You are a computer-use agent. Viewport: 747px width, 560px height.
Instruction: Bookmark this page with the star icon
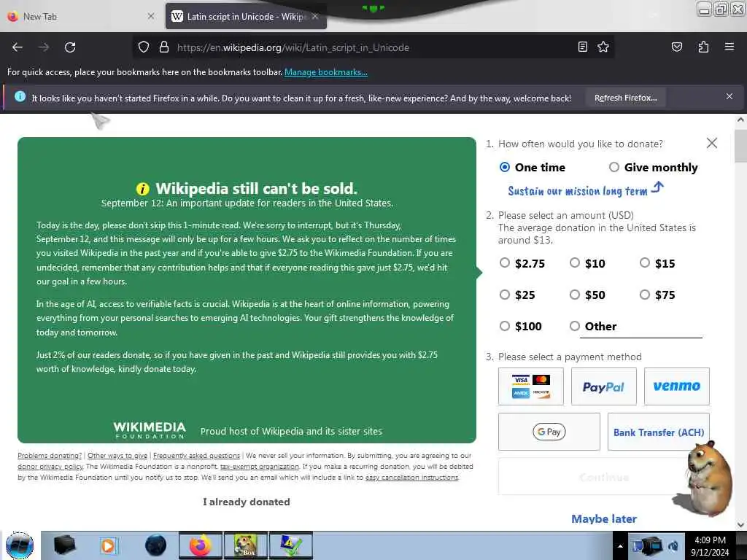603,47
